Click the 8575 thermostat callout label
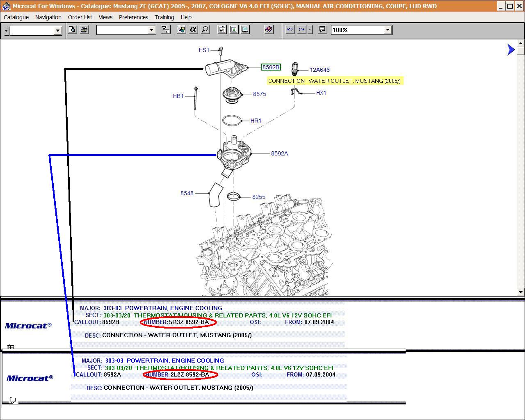525x420 pixels. pos(259,94)
